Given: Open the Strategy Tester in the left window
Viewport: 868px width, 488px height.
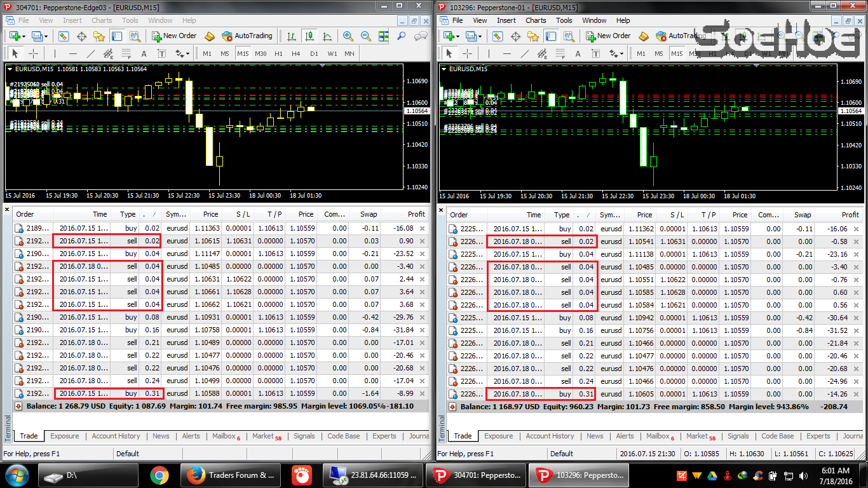Looking at the screenshot, I should [135, 36].
